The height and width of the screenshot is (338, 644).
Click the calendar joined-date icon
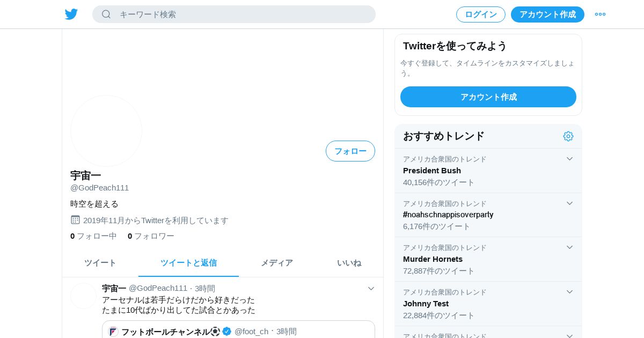pos(75,219)
